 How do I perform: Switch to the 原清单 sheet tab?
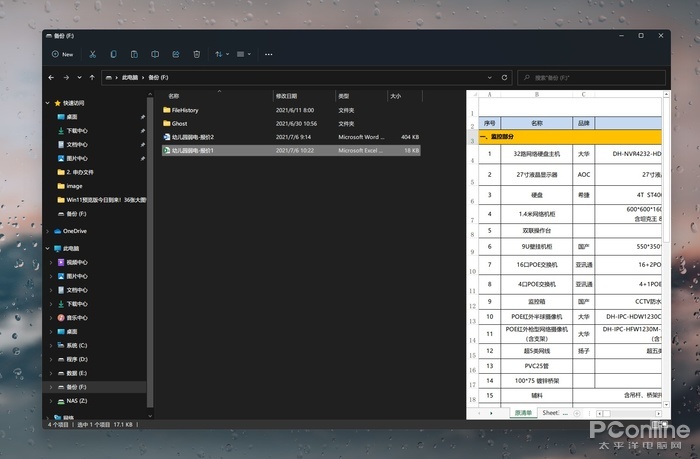[522, 412]
